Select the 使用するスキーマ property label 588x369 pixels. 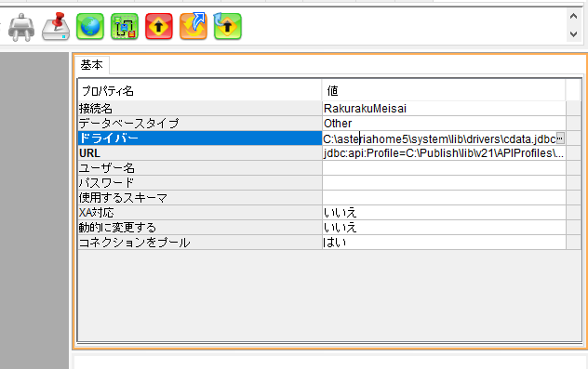(200, 197)
